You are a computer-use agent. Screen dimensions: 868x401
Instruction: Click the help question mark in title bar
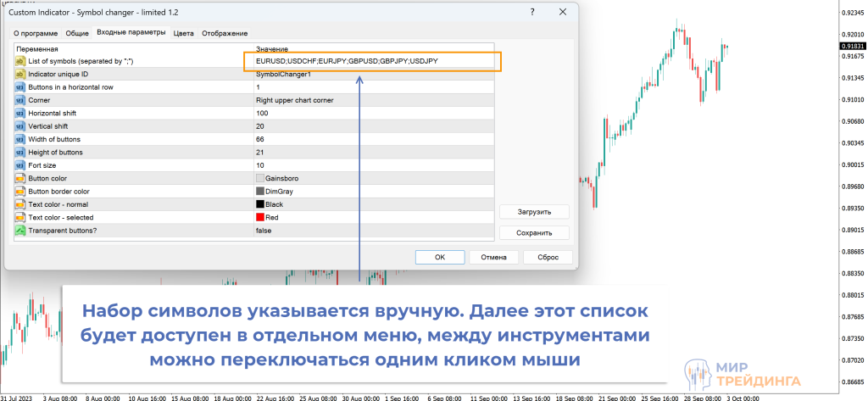coord(532,13)
